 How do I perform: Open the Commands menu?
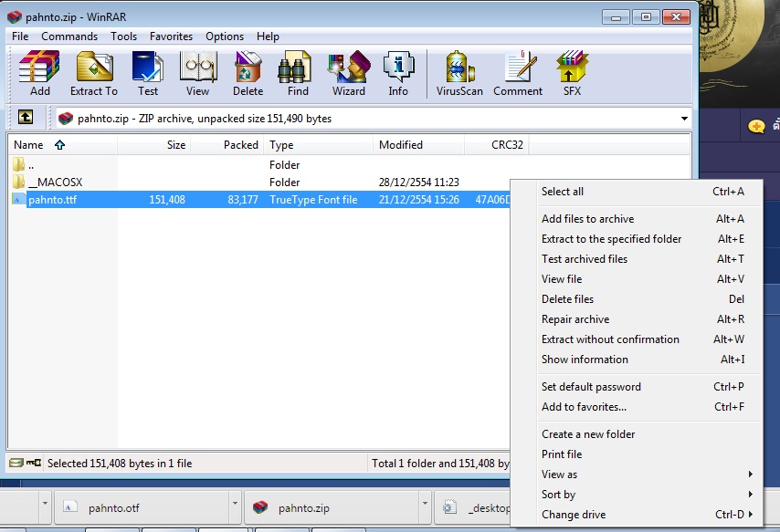(69, 37)
